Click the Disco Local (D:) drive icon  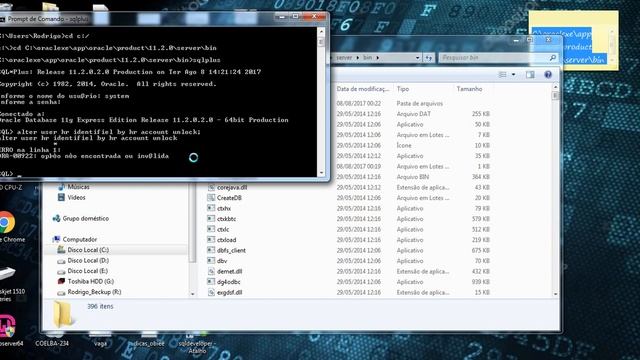point(61,261)
